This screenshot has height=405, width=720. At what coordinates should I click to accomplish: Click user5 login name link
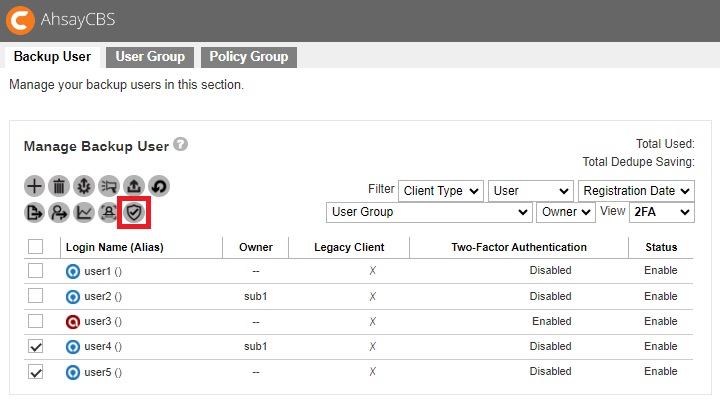(97, 372)
